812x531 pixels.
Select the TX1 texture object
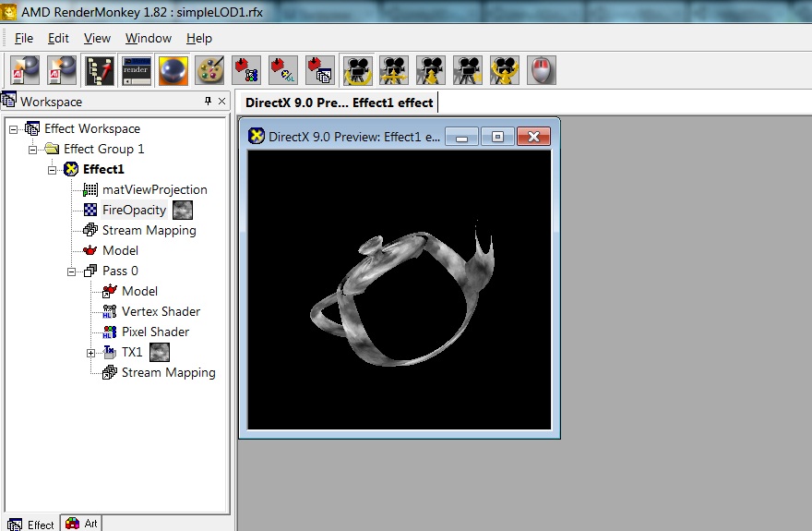(x=132, y=352)
